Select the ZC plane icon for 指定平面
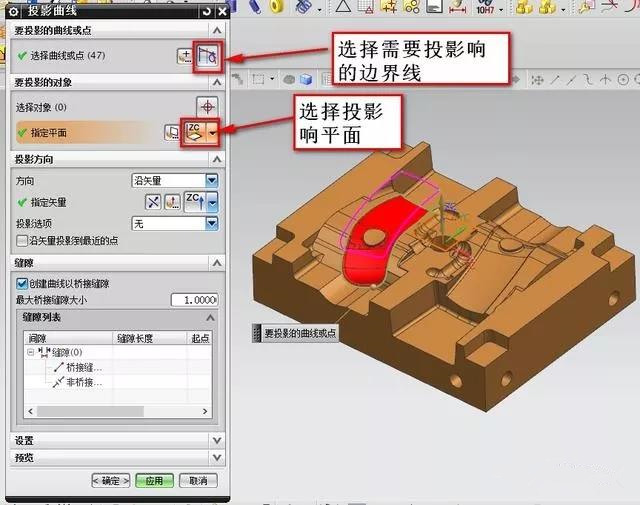Screen dimensions: 640x505 pyautogui.click(x=193, y=132)
